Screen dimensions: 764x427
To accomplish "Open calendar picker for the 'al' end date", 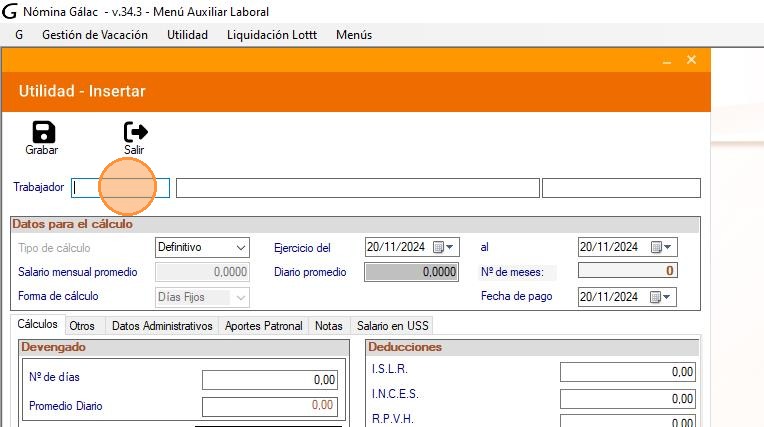I will tap(662, 247).
